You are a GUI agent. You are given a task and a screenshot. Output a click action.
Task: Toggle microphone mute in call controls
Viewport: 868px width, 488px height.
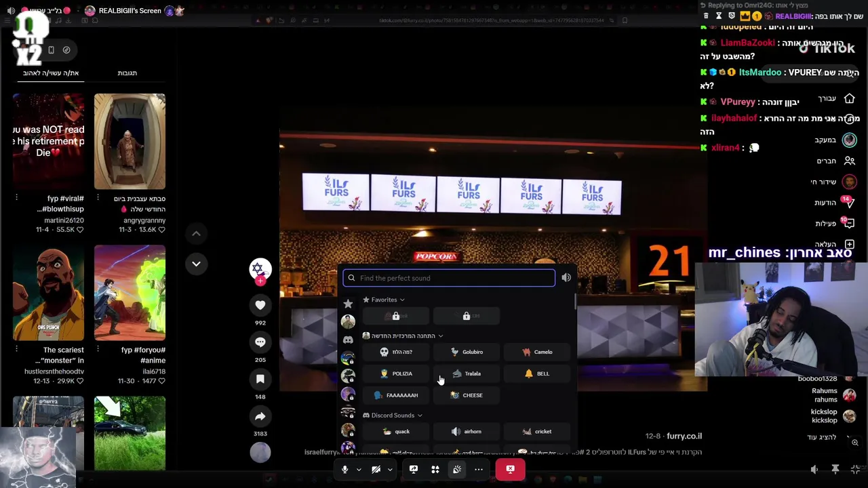pos(344,469)
